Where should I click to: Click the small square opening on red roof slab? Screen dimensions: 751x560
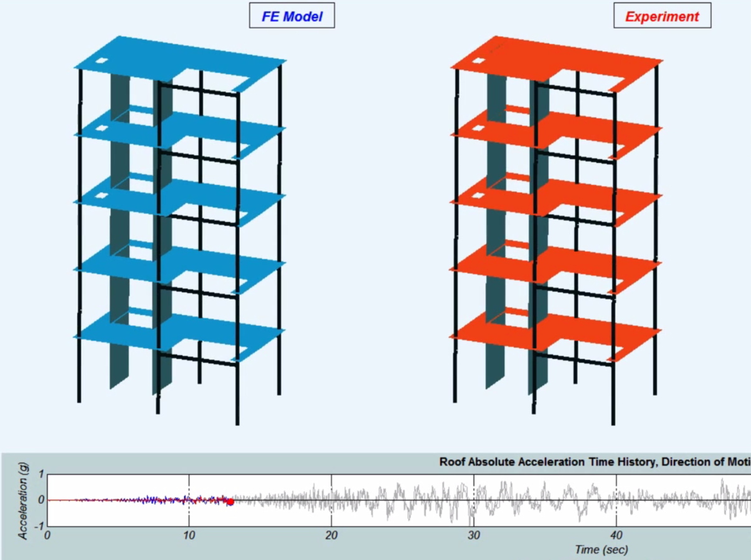pyautogui.click(x=478, y=61)
